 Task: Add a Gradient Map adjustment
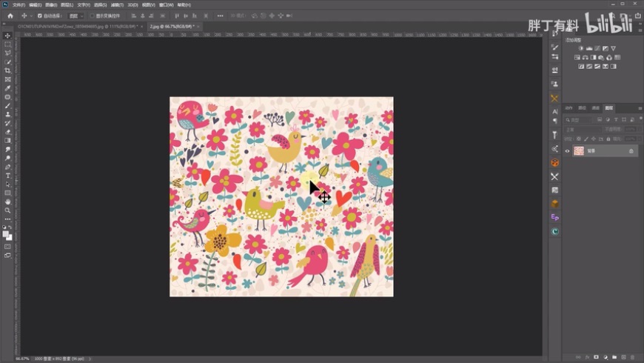tap(613, 67)
